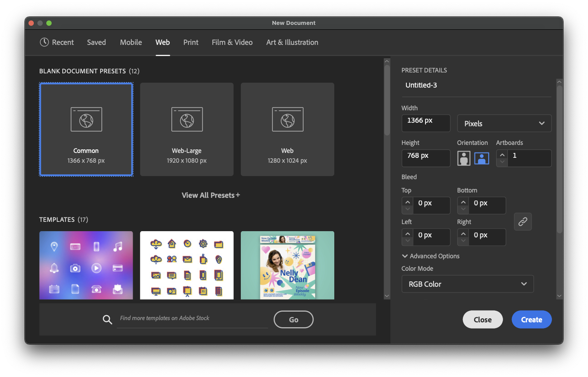Collapse the Advanced Options section
Viewport: 588px width, 377px height.
430,256
